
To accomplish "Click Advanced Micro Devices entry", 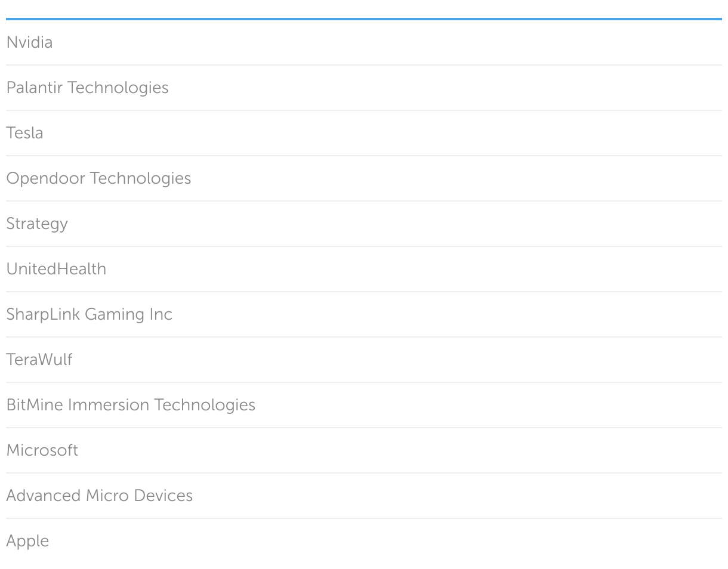I will (99, 496).
